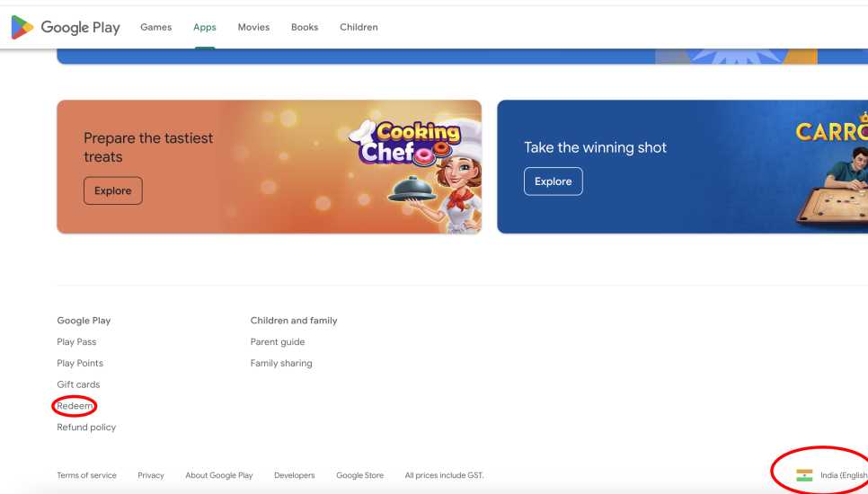Click the 'Google Play' footer heading
This screenshot has height=494, width=868.
click(84, 321)
